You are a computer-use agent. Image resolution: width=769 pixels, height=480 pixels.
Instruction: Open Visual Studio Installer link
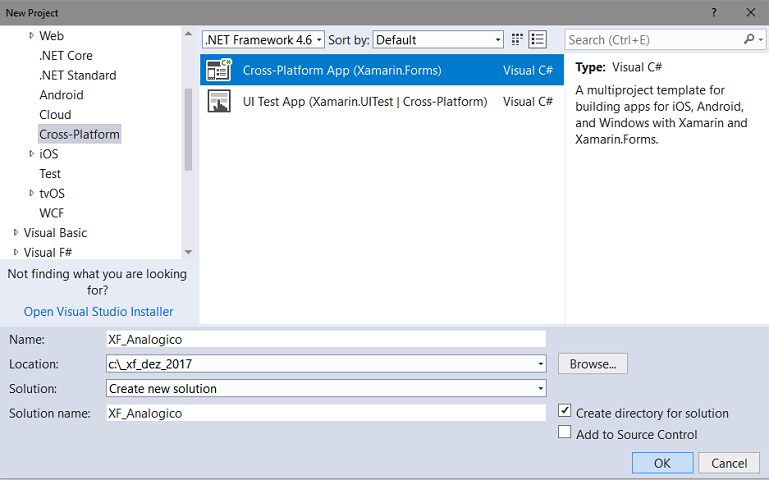point(99,311)
